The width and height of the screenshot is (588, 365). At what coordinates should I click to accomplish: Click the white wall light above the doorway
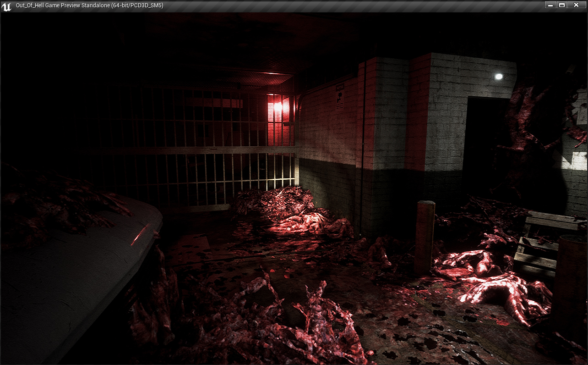pos(499,77)
